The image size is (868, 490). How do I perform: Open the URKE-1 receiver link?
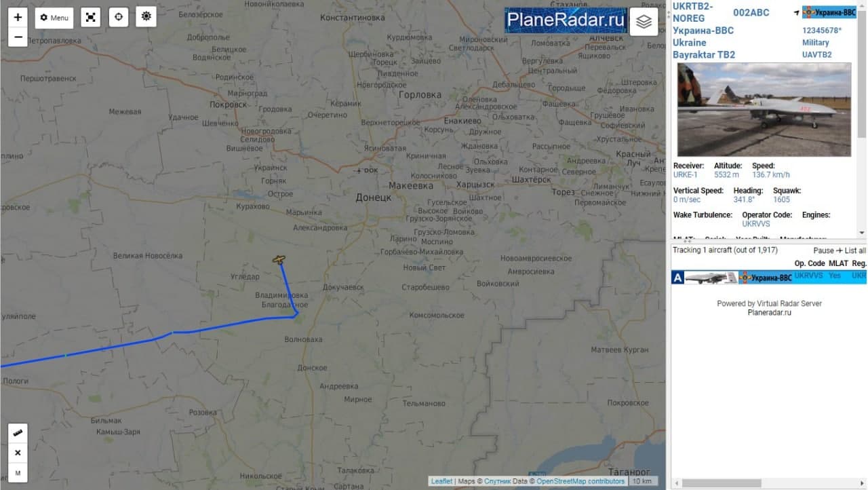click(x=685, y=175)
